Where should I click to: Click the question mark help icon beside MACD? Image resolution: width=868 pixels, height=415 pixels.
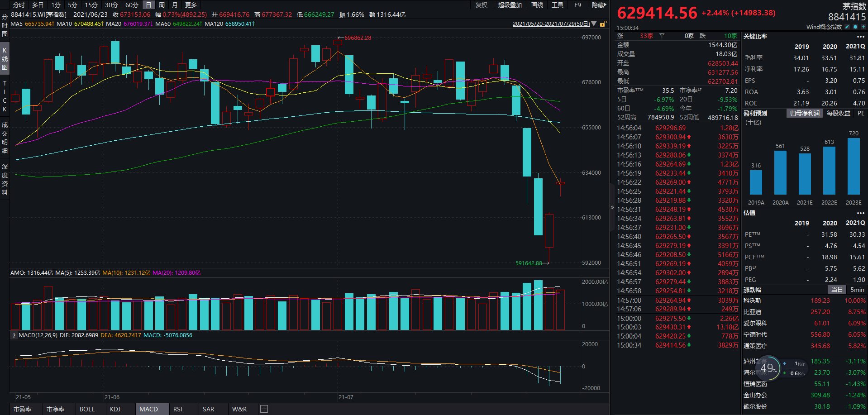14,335
